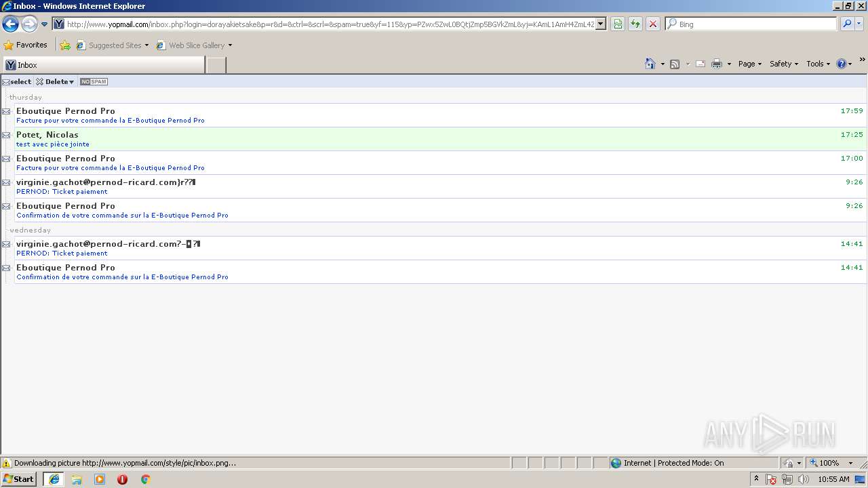The height and width of the screenshot is (488, 868).
Task: Open 17:59 Eboutique Pernod Pro Facture email
Action: click(x=439, y=115)
